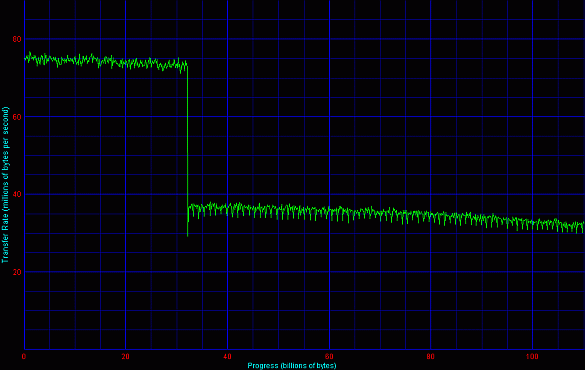Select the "Progress (billions of bytes)" axis title
Viewport: 585px width, 370px height.
pos(292,366)
